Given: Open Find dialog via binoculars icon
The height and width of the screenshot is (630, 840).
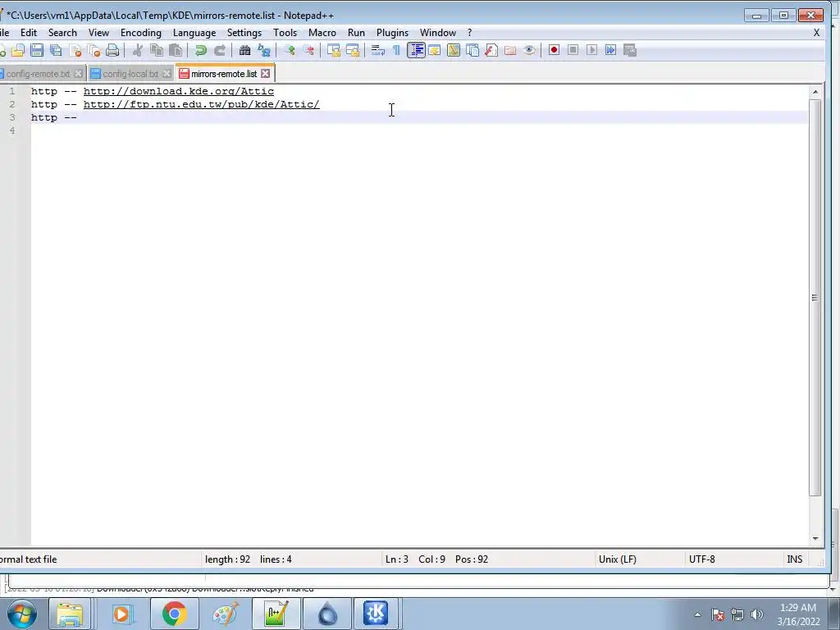Looking at the screenshot, I should point(244,50).
